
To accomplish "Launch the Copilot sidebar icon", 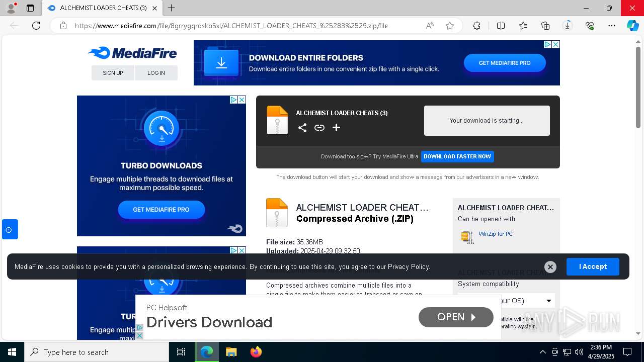I will coord(632,26).
